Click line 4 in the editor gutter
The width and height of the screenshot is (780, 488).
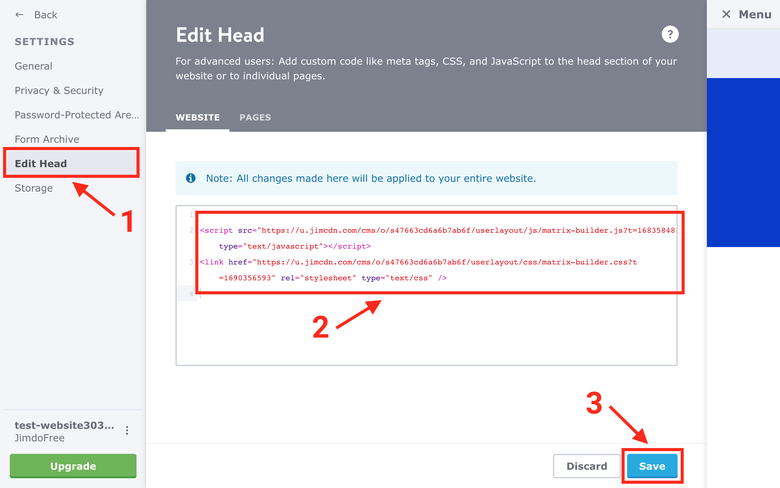(191, 294)
